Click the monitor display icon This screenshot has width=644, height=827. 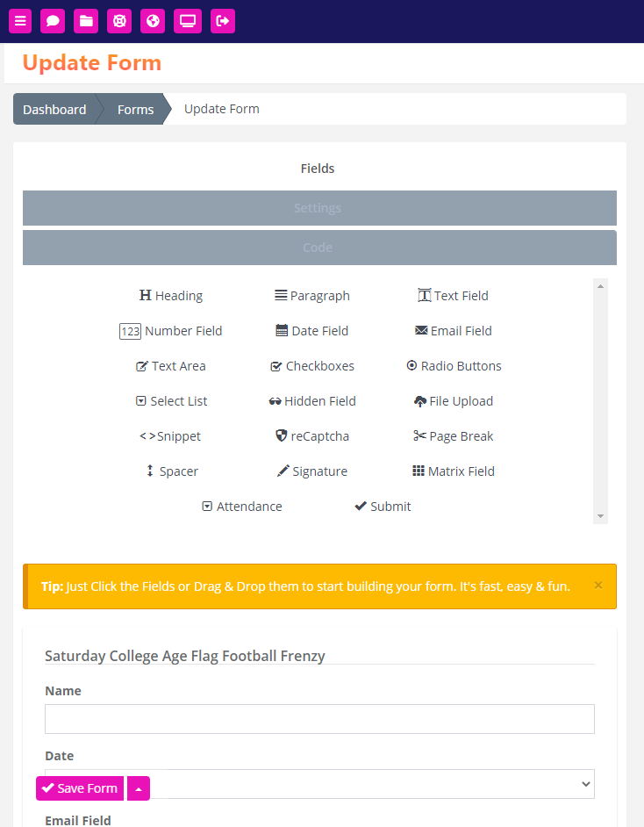188,21
